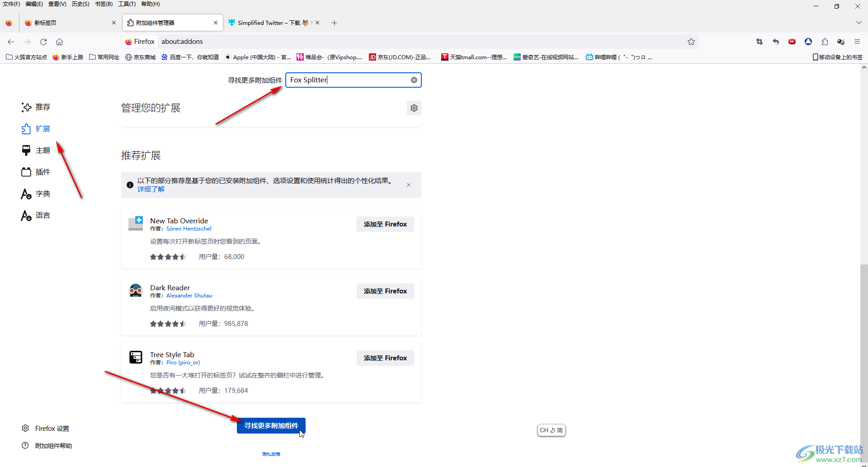868x467 pixels.
Task: Open the 帮助(H) menu
Action: pos(151,4)
